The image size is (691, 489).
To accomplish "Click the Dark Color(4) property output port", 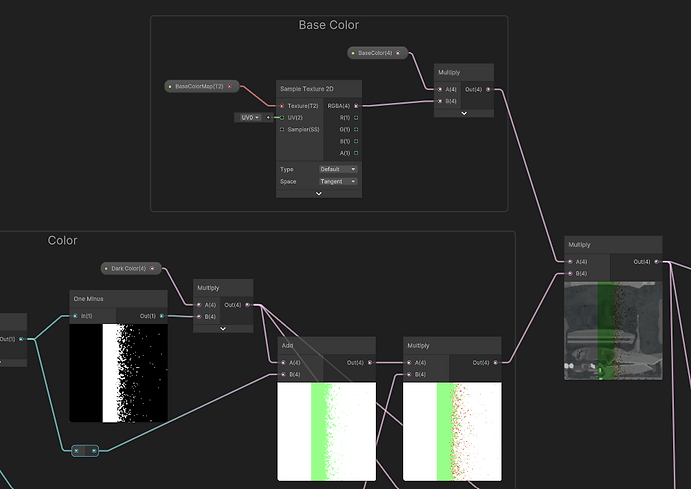I will click(152, 268).
